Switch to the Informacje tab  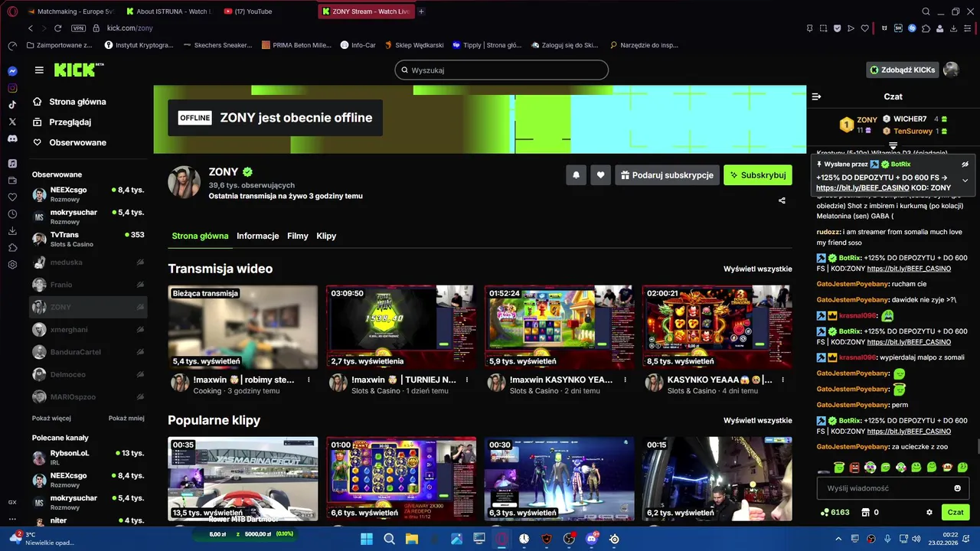point(257,236)
